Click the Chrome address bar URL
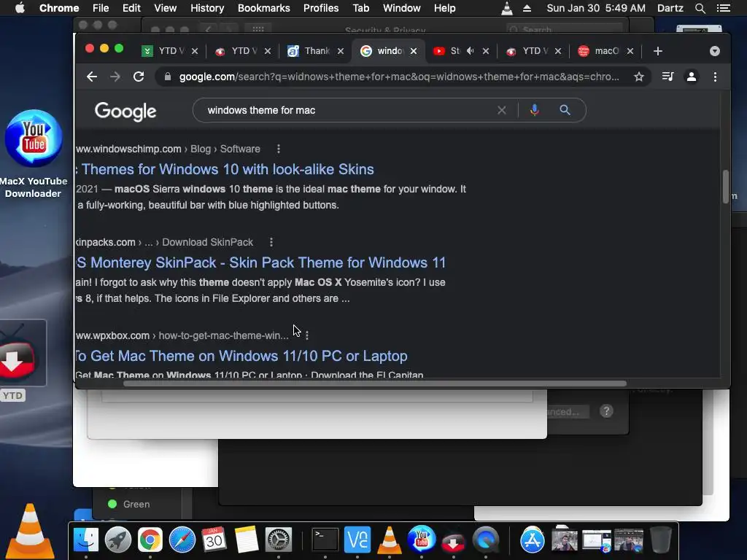747x560 pixels. [x=399, y=77]
